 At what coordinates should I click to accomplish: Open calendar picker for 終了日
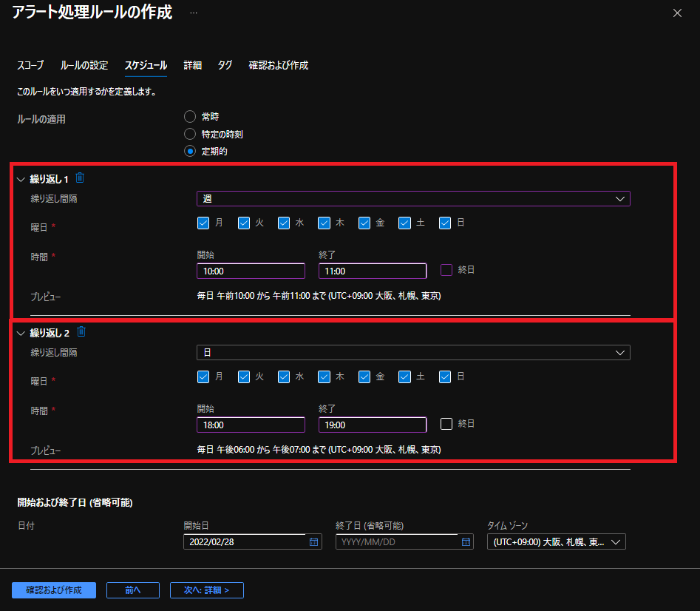466,542
